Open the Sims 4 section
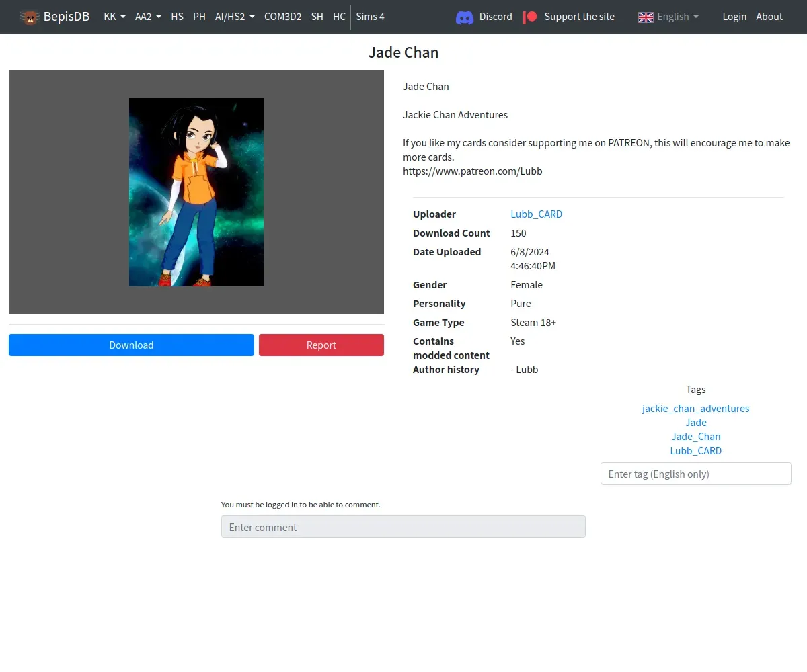 [x=370, y=17]
